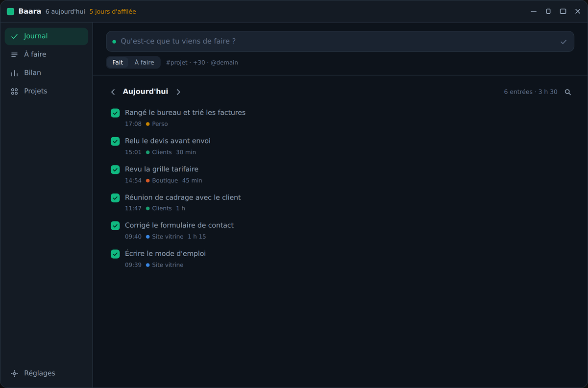Go to previous day with left chevron
The height and width of the screenshot is (388, 588).
click(x=113, y=92)
